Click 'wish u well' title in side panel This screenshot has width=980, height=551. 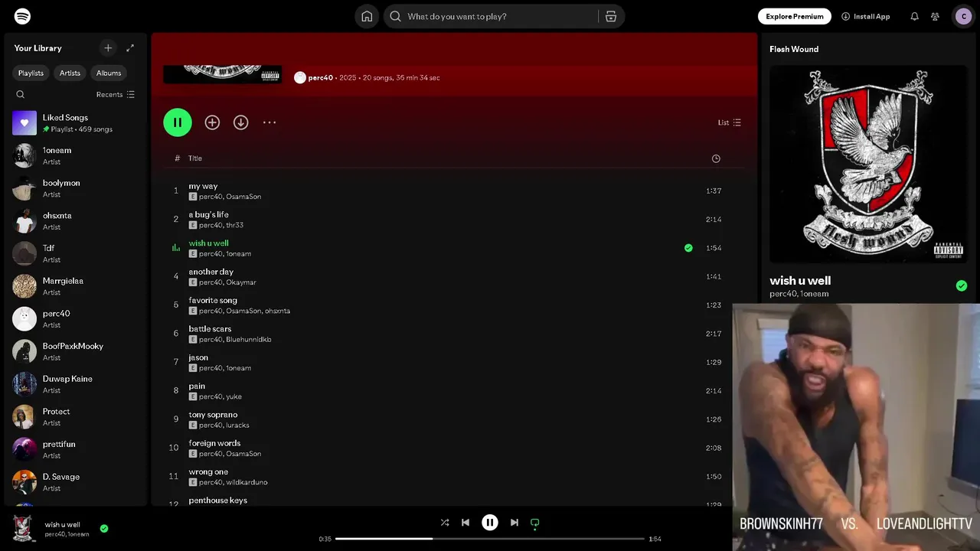pos(800,281)
